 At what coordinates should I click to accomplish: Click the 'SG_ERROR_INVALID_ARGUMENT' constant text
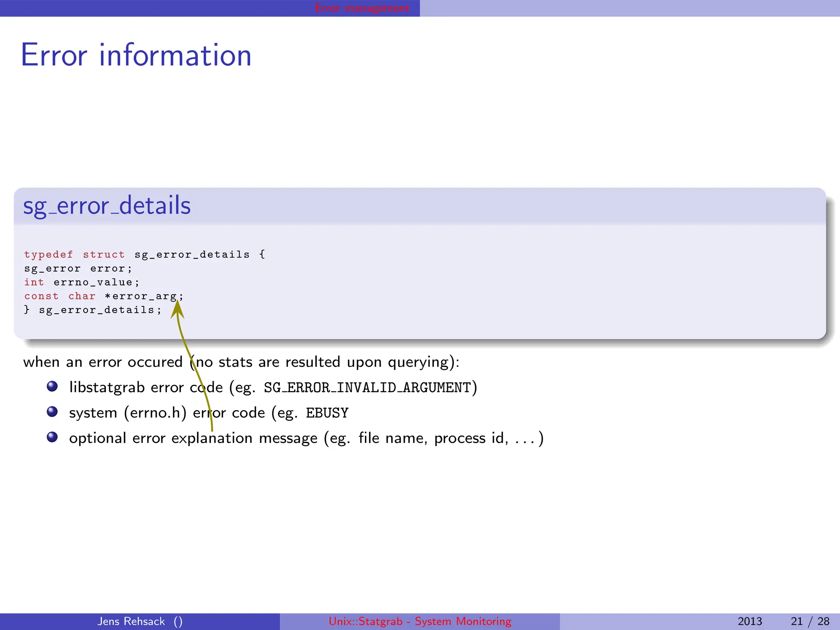pos(367,388)
